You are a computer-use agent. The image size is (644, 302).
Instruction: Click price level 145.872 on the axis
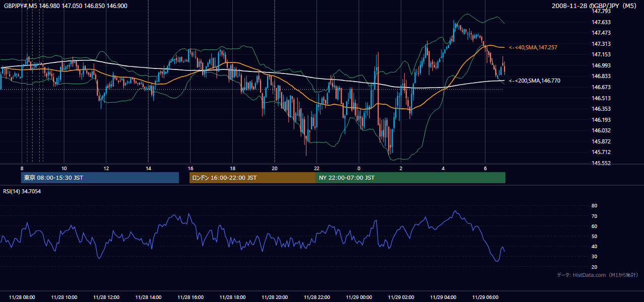point(601,141)
